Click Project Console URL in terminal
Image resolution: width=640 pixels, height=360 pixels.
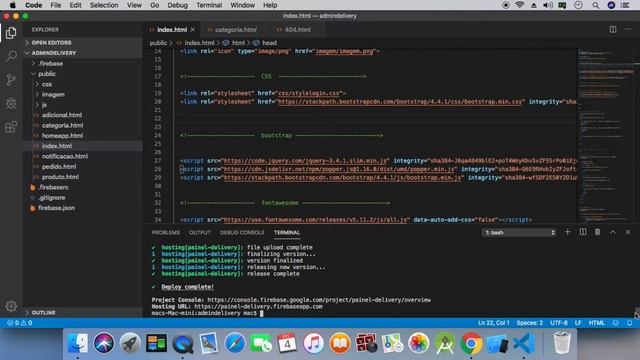(319, 300)
